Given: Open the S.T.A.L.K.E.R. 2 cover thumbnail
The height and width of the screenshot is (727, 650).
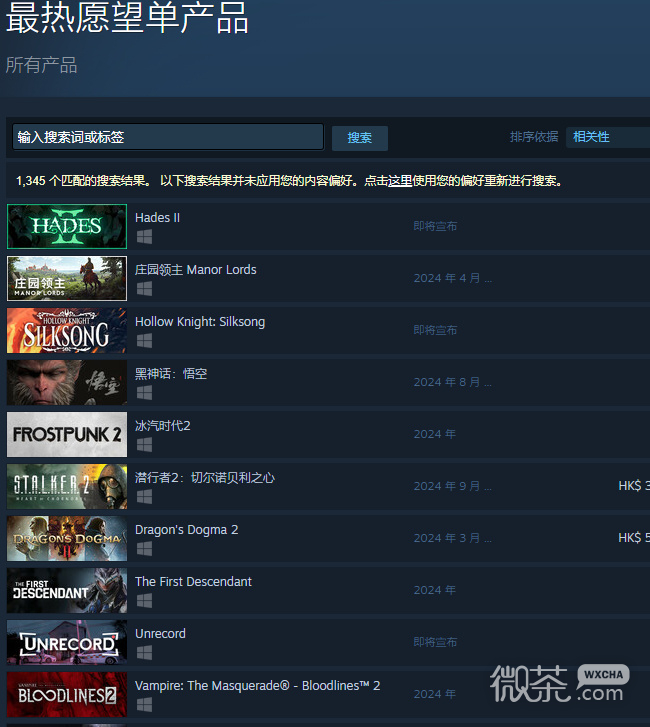Looking at the screenshot, I should click(67, 486).
